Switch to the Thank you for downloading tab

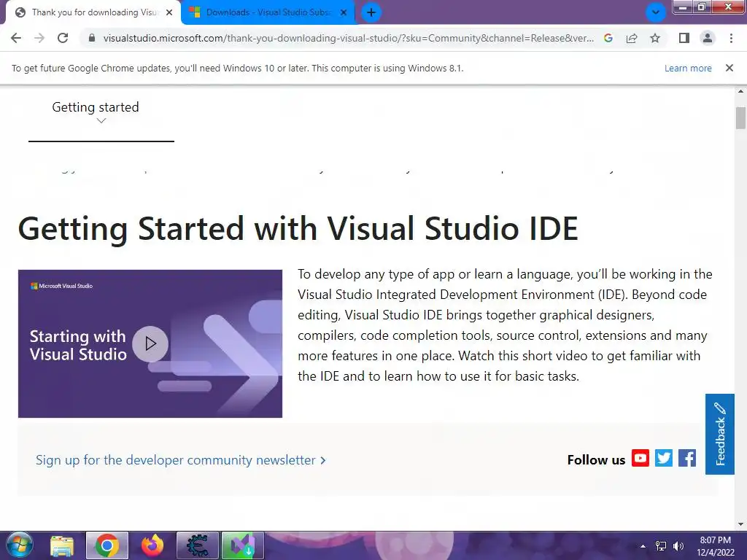pyautogui.click(x=94, y=12)
